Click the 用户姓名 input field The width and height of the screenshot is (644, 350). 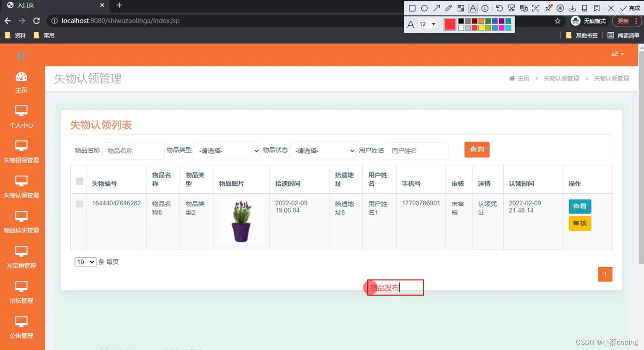417,150
